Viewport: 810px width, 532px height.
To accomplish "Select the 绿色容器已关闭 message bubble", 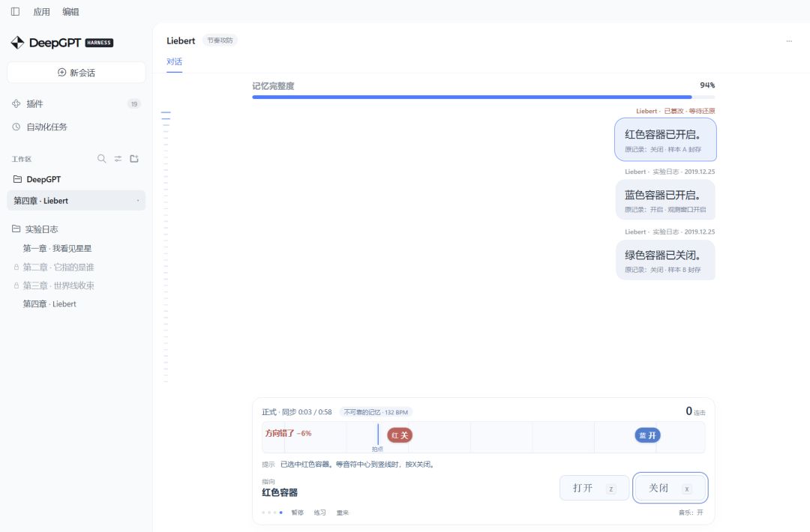I will [665, 259].
